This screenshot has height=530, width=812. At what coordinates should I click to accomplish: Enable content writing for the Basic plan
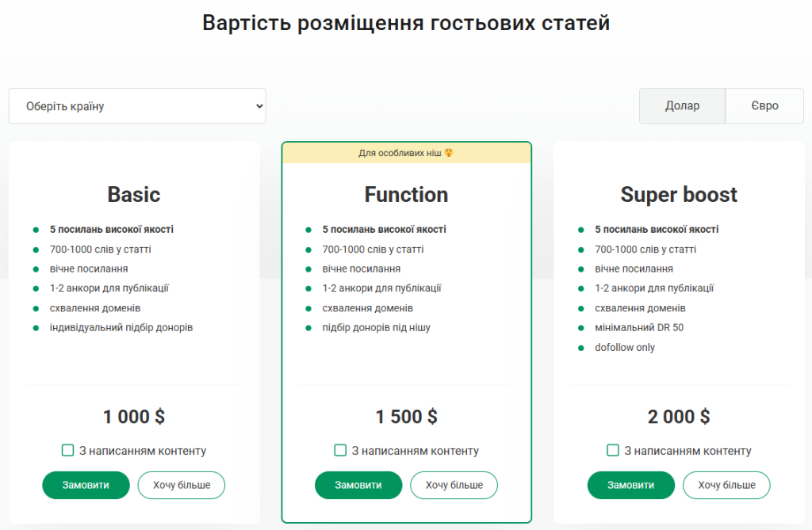(x=68, y=451)
